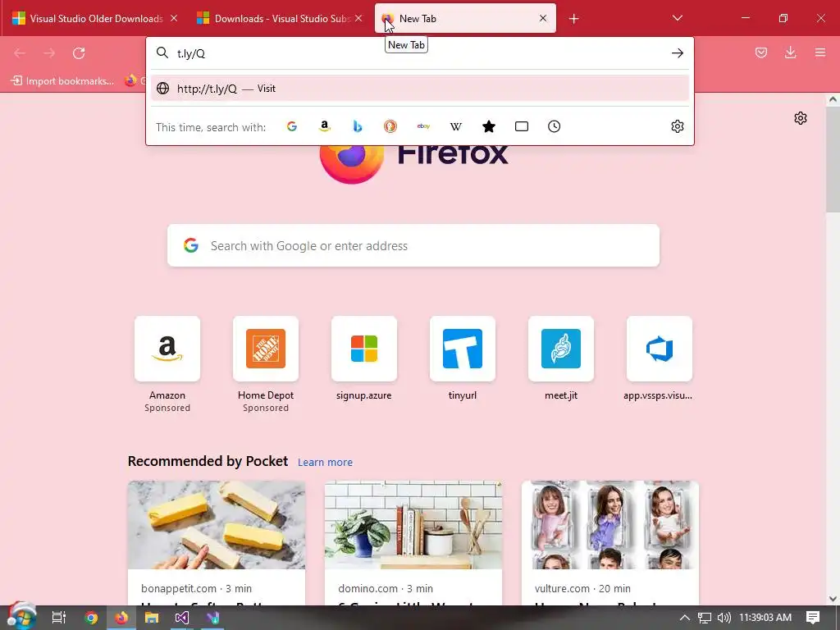This screenshot has height=630, width=840.
Task: Open the domino.com Pocket story
Action: coord(413,543)
